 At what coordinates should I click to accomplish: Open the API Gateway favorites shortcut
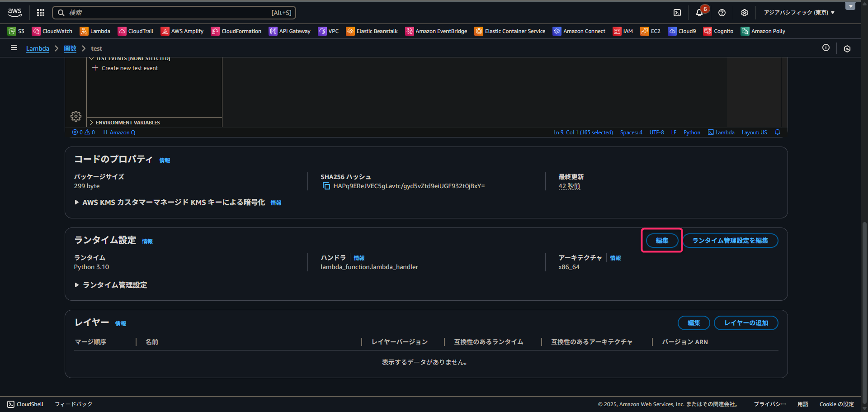click(290, 31)
